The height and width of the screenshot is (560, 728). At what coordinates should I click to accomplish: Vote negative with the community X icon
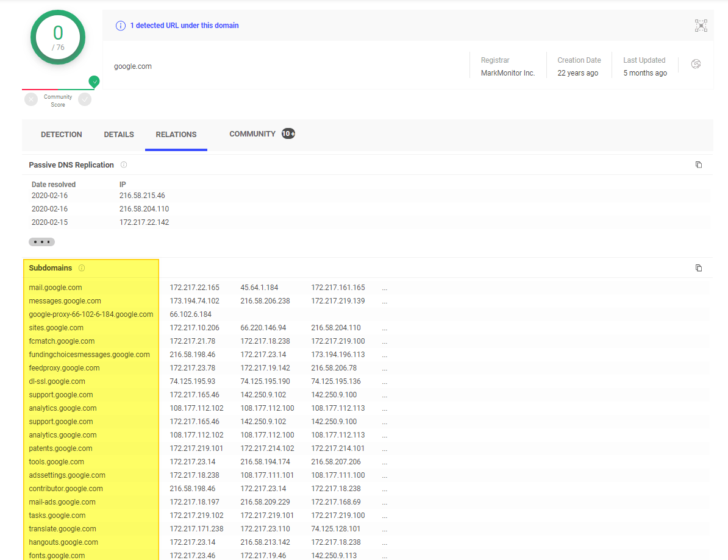[31, 99]
